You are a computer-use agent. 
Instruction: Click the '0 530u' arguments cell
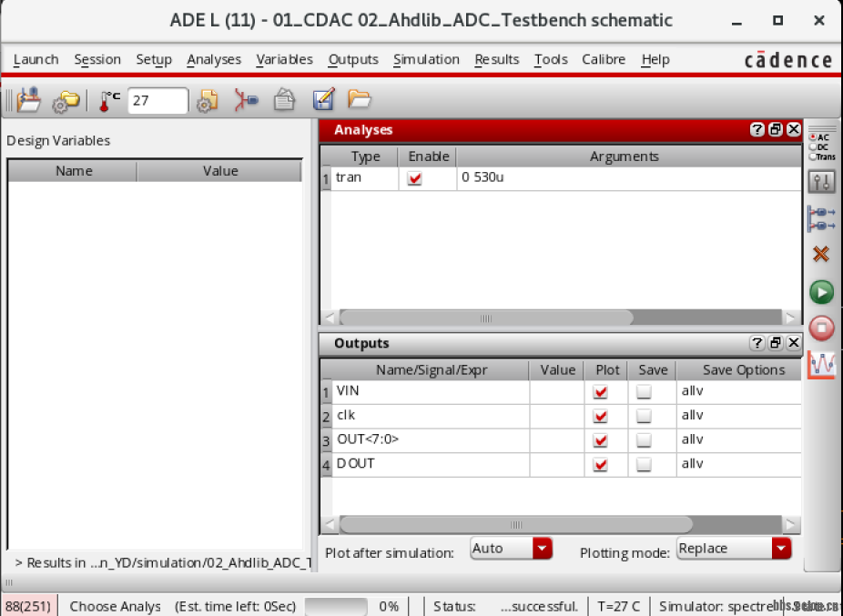[x=629, y=178]
